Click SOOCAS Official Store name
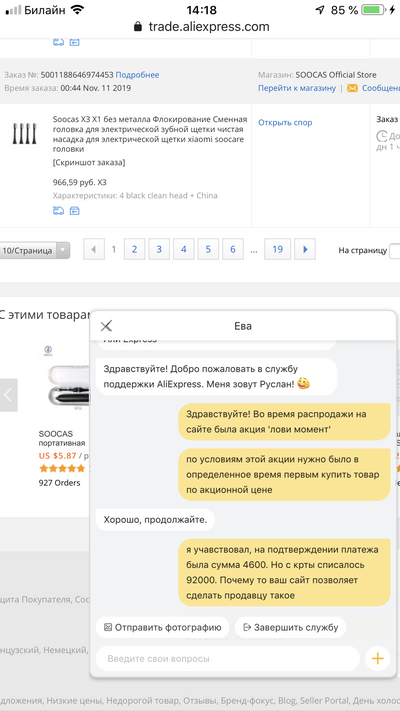The width and height of the screenshot is (400, 711). tap(336, 75)
